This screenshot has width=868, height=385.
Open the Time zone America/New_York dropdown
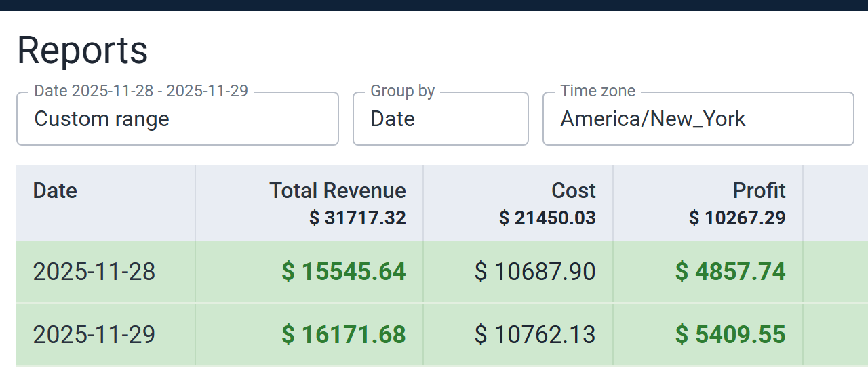tap(698, 119)
